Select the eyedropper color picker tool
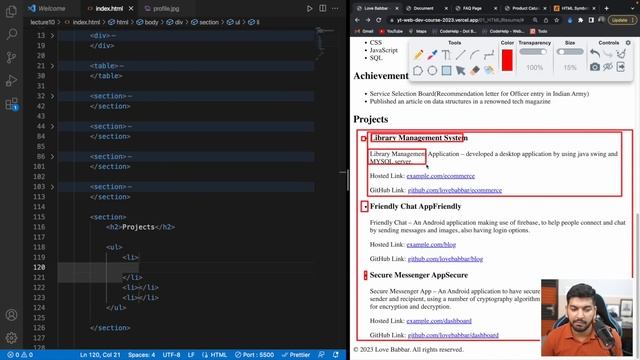Viewport: 640px width, 360px height. [x=432, y=55]
